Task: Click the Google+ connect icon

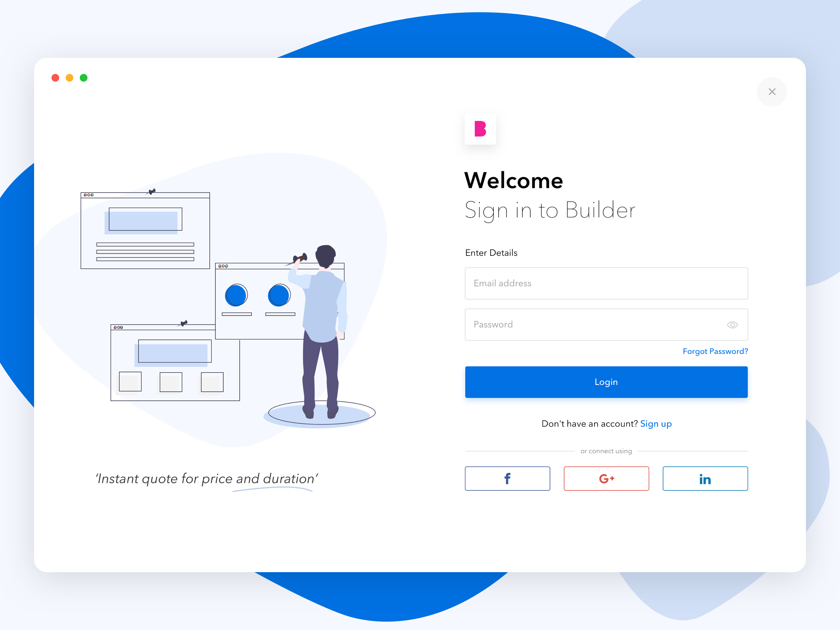Action: [x=606, y=478]
